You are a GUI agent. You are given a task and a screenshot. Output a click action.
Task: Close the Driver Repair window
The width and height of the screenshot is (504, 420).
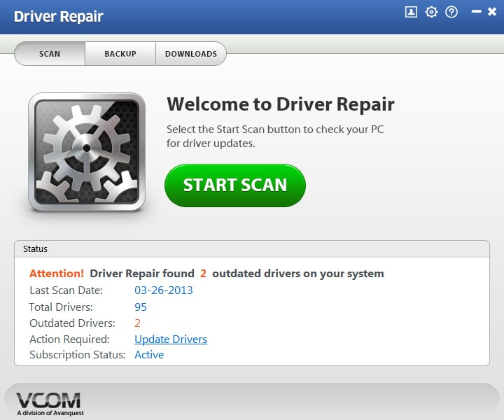pos(492,12)
